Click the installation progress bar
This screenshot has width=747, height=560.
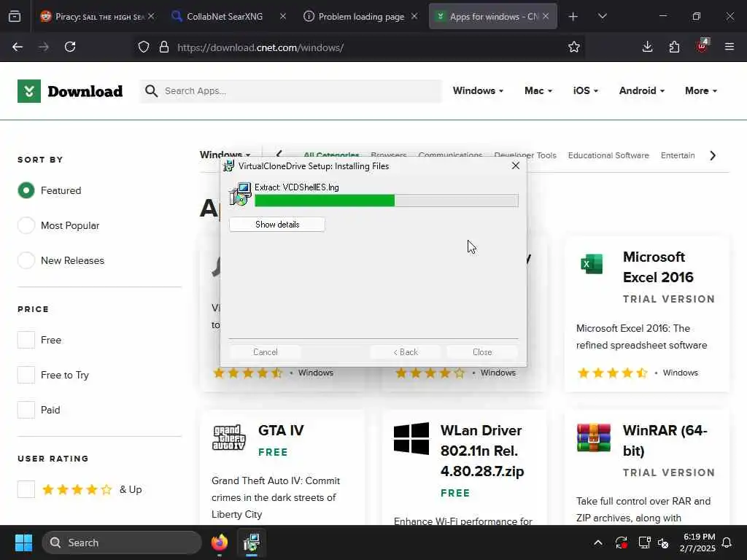pyautogui.click(x=387, y=201)
